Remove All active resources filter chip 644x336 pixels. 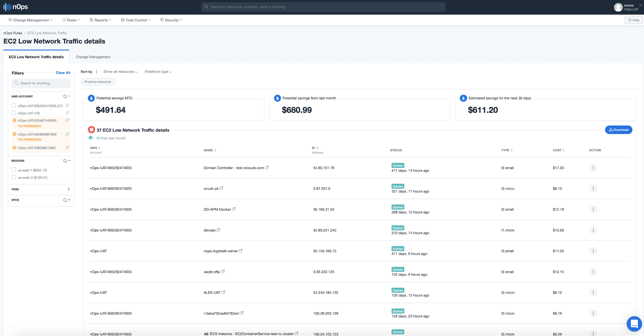[98, 82]
